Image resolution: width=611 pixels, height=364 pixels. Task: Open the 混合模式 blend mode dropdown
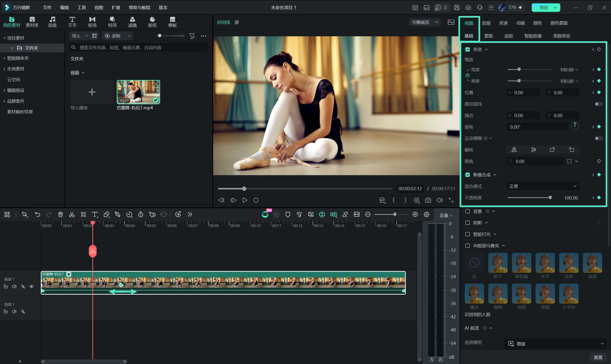click(x=543, y=186)
